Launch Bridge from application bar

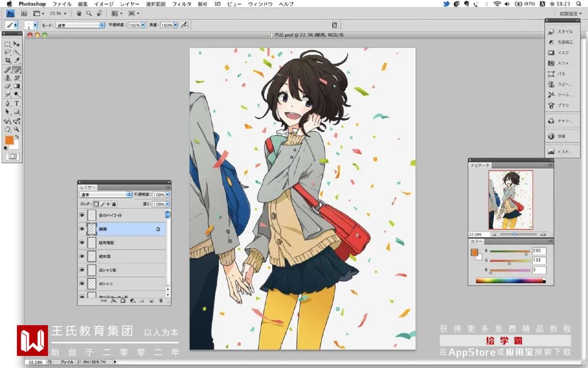click(x=24, y=14)
